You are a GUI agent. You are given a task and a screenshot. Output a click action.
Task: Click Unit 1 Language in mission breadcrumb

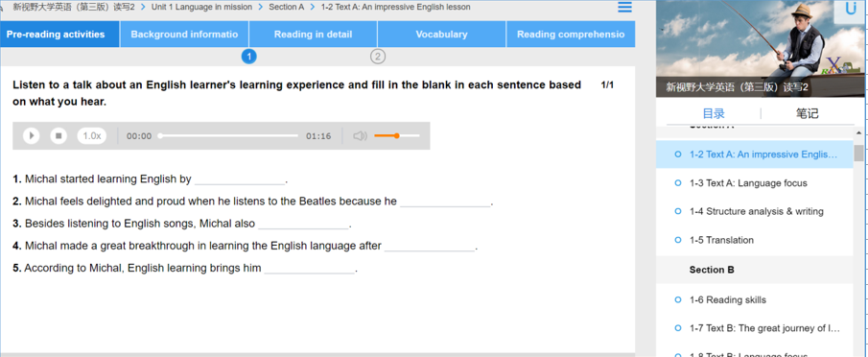tap(201, 7)
